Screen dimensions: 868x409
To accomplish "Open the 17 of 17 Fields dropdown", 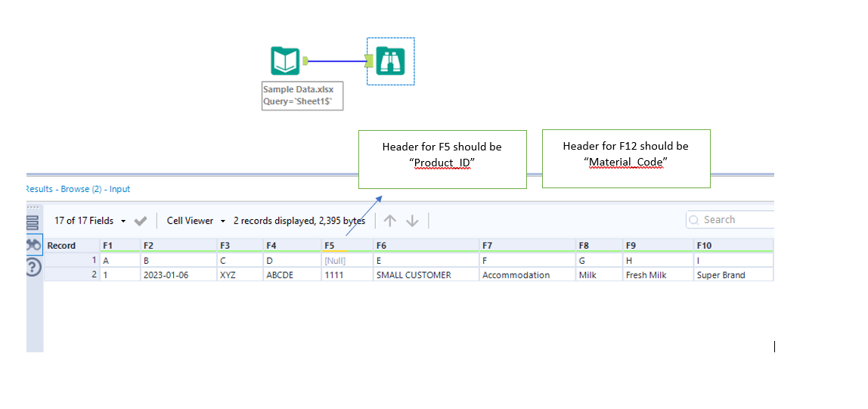I will (x=90, y=221).
